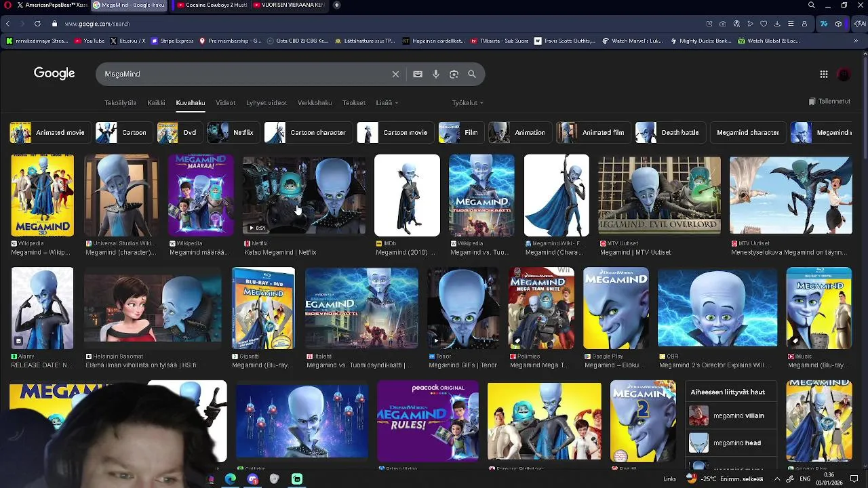Switch to the Tekoälytila tab
The image size is (868, 488).
click(x=120, y=103)
